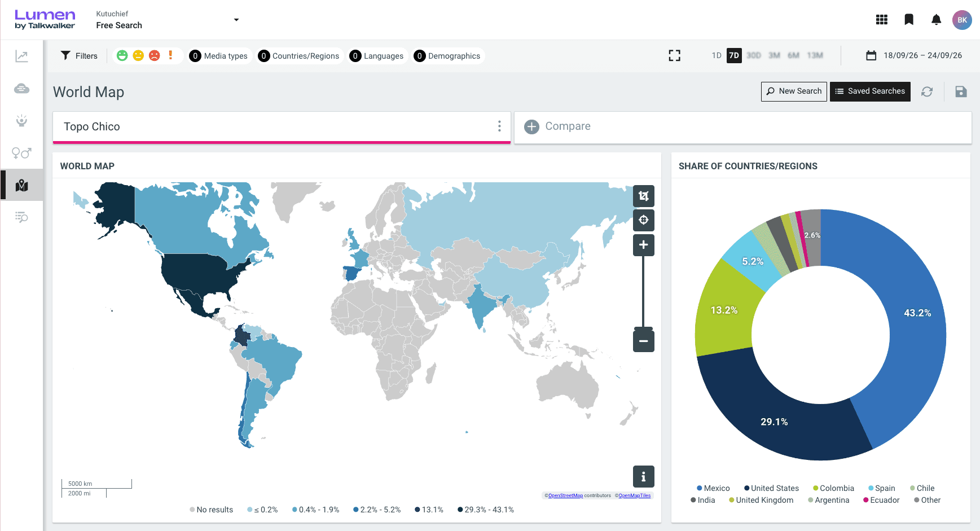Open the notifications bell
980x531 pixels.
tap(936, 20)
